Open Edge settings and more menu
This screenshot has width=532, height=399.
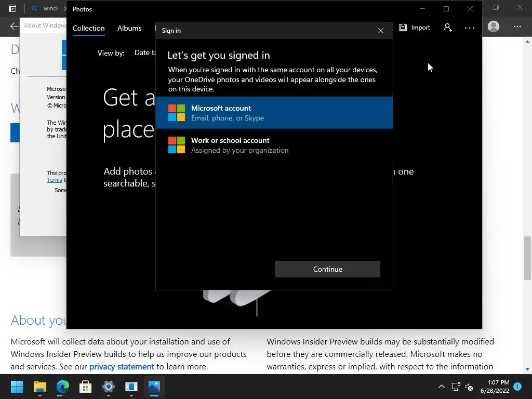517,26
